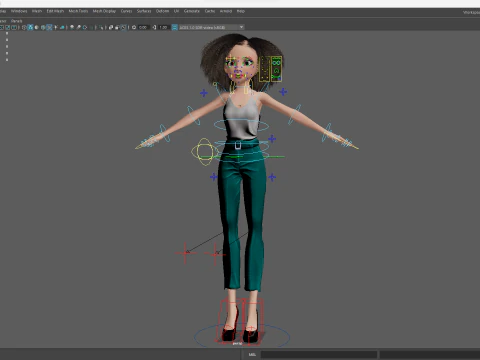
Task: Toggle Smooth Shade All icon
Action: [31, 27]
